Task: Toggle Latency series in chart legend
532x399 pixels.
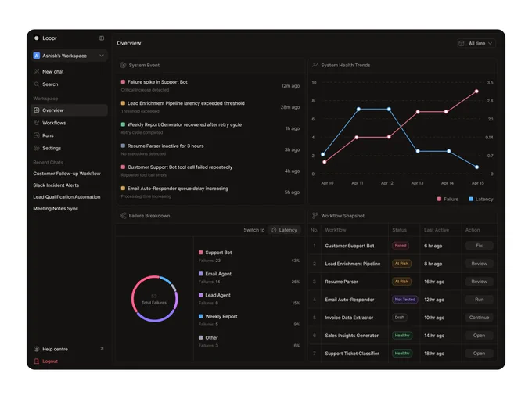Action: (x=481, y=199)
